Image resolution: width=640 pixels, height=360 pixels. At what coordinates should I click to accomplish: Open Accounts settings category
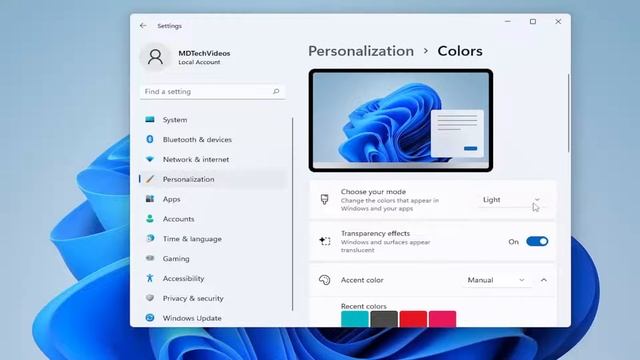pyautogui.click(x=212, y=219)
